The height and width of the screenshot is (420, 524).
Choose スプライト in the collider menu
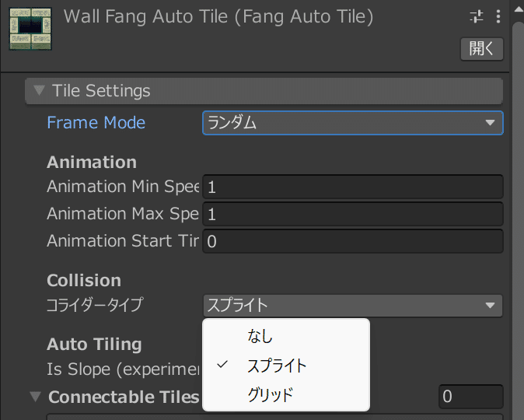click(277, 366)
